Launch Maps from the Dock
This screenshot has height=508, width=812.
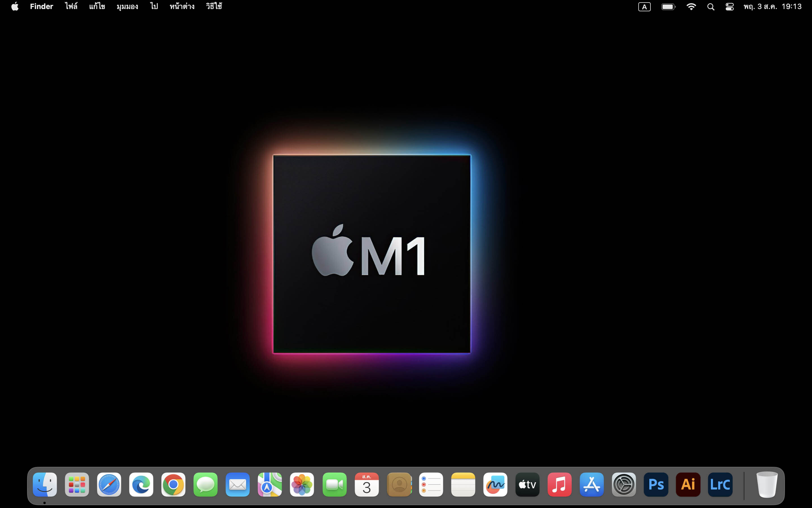point(270,485)
